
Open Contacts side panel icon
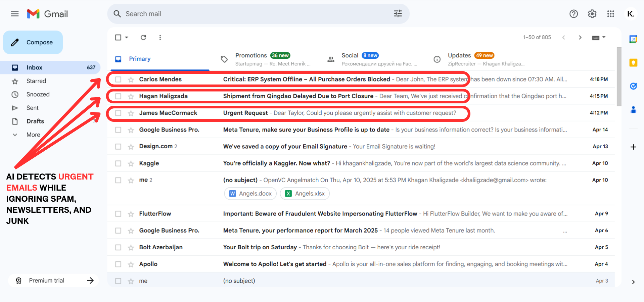[x=633, y=110]
